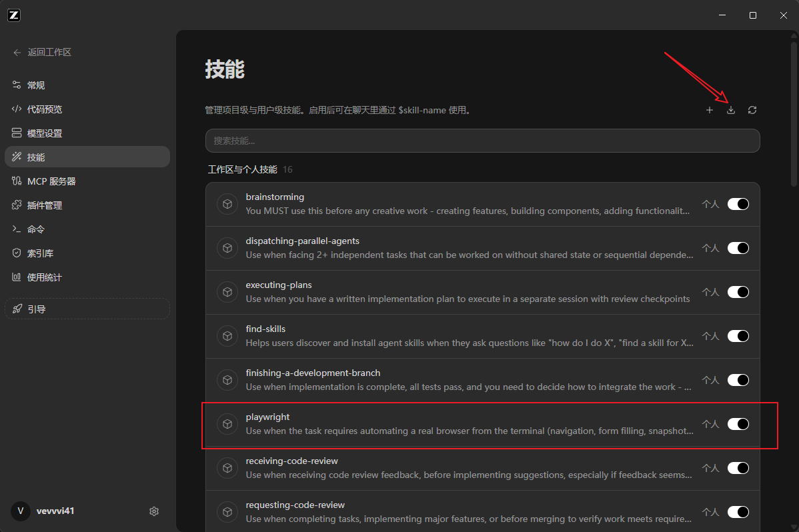Click the 引导 guide button

coord(87,309)
